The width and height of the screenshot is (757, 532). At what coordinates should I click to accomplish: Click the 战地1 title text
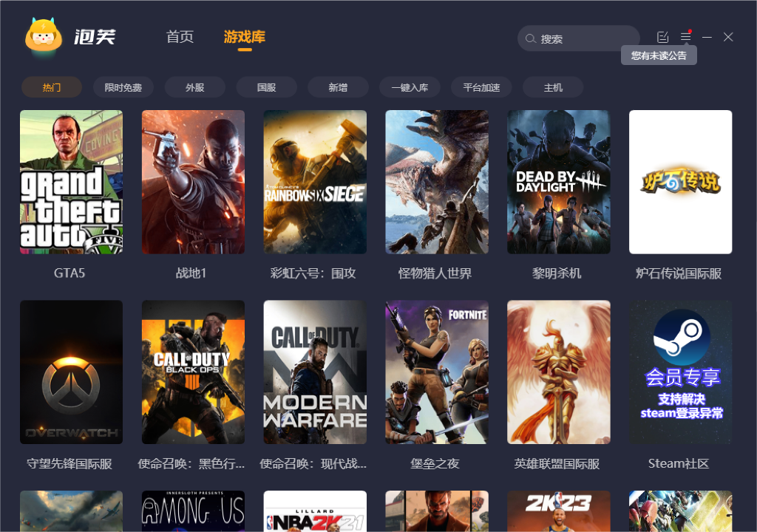tap(191, 273)
